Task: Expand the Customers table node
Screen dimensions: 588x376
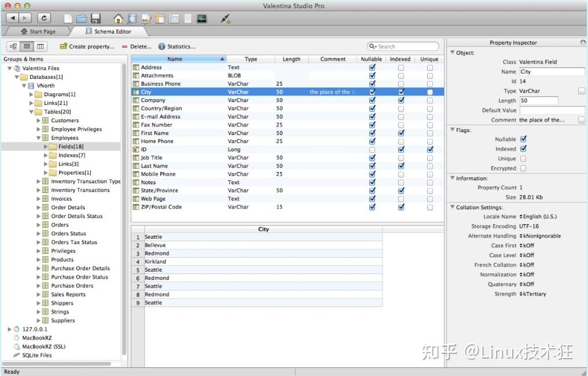Action: click(39, 121)
